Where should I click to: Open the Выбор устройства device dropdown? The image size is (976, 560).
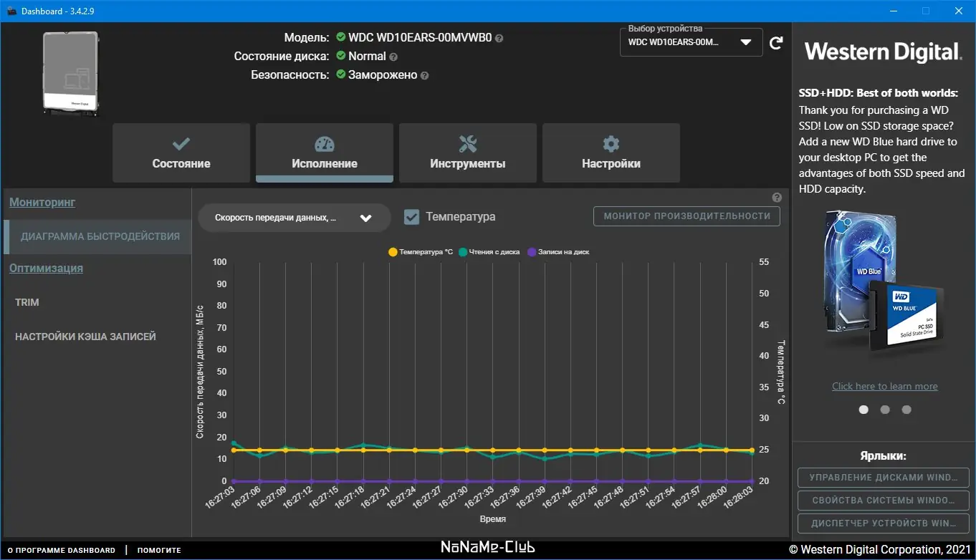691,42
